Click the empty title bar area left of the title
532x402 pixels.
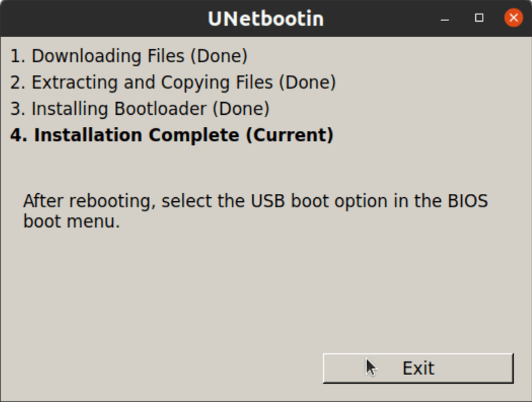(x=101, y=19)
